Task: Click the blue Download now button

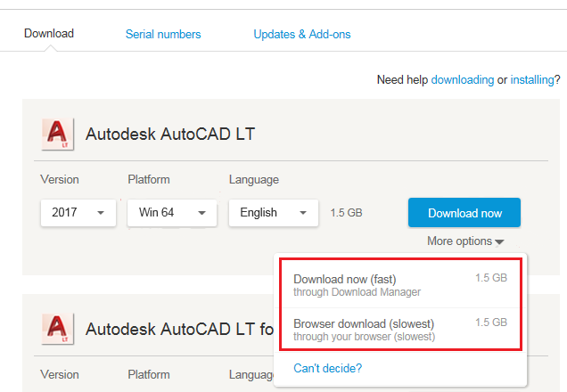Action: coord(464,213)
